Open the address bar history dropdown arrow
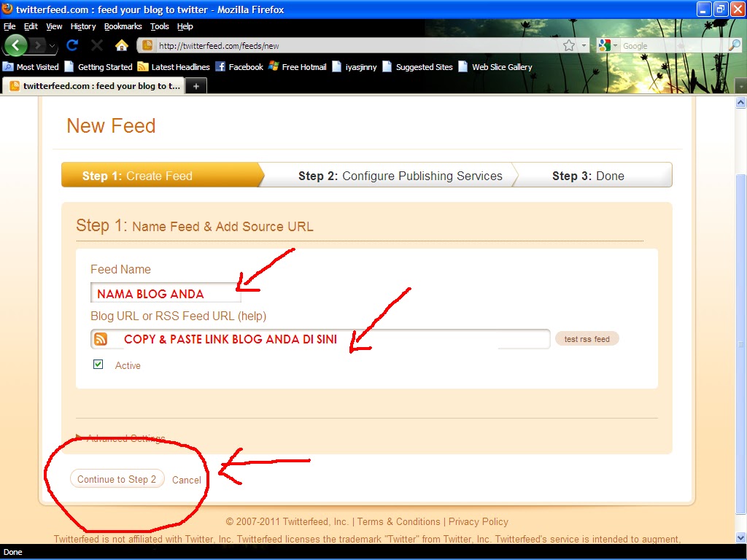Image resolution: width=747 pixels, height=560 pixels. 584,46
